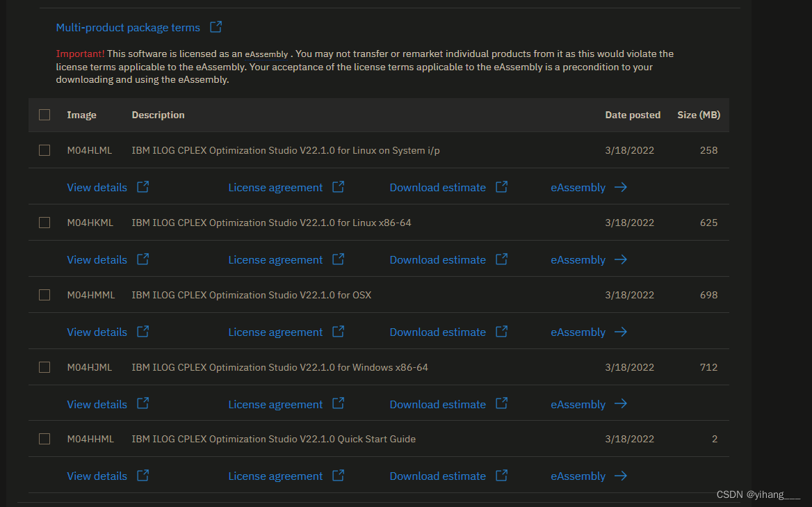This screenshot has width=812, height=507.
Task: Click the eAssembly term in the Important notice
Action: pos(266,54)
